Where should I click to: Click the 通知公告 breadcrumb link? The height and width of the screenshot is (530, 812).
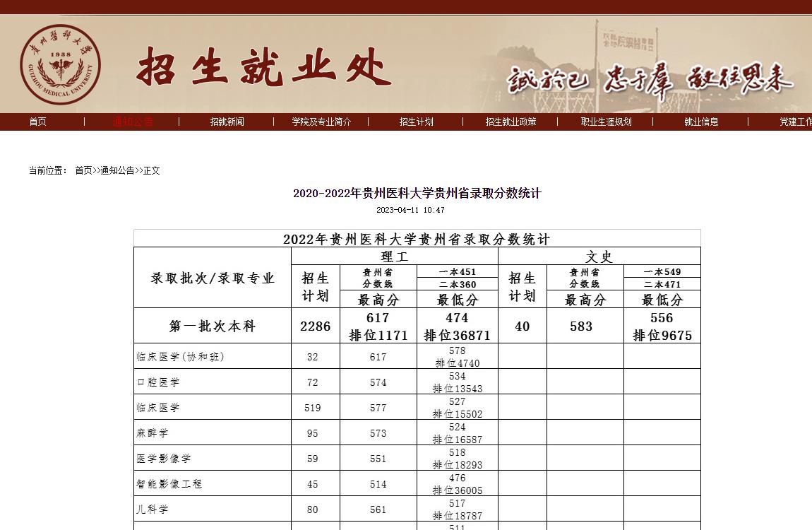tap(117, 170)
